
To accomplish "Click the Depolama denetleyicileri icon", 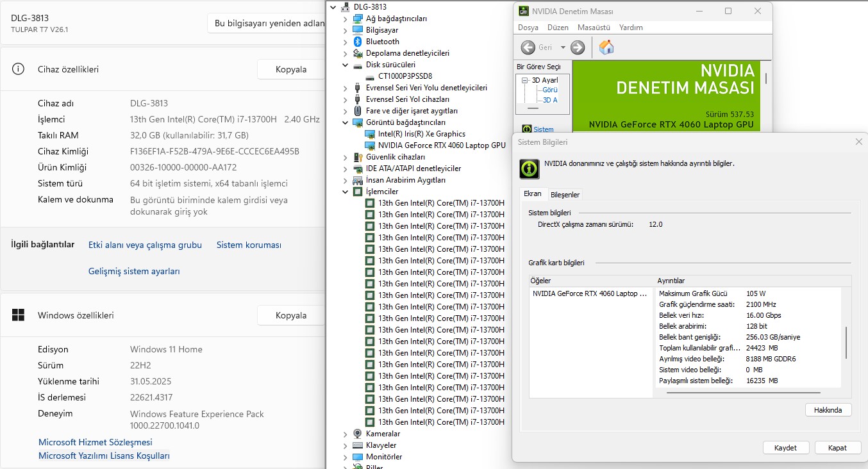I will coord(358,53).
